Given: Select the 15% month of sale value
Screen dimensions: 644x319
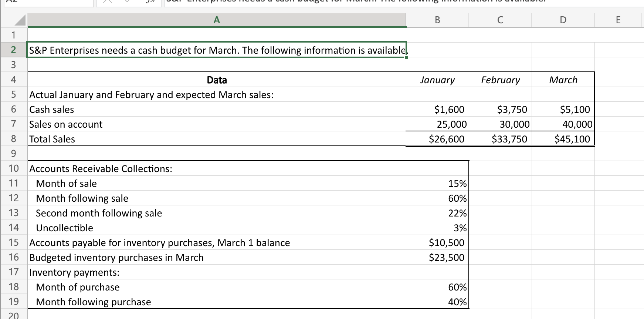Looking at the screenshot, I should pyautogui.click(x=437, y=183).
